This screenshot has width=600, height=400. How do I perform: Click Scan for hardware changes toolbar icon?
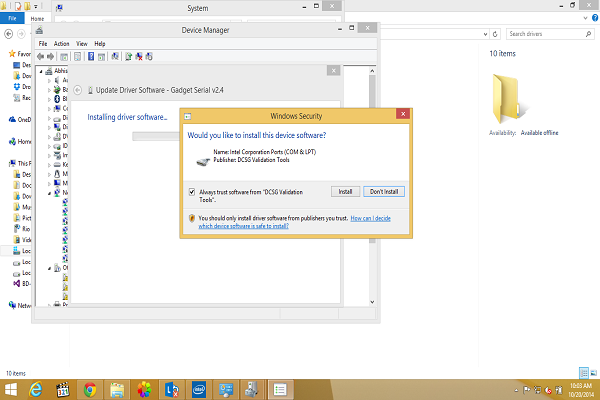coord(114,57)
